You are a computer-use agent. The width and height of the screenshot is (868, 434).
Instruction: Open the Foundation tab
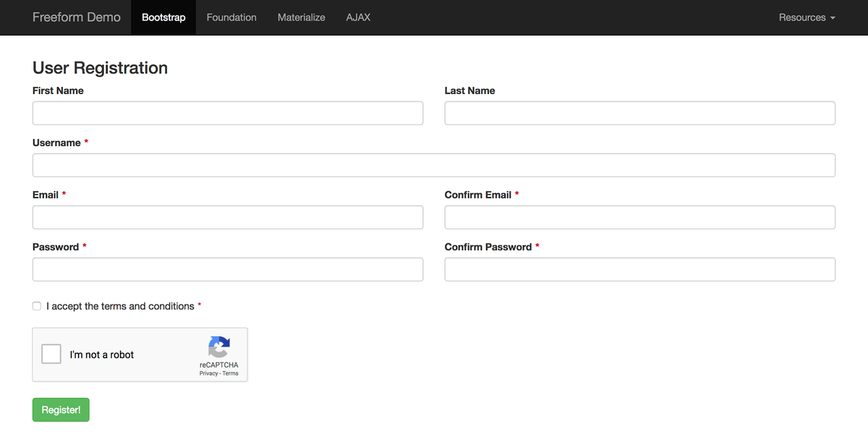pos(231,17)
